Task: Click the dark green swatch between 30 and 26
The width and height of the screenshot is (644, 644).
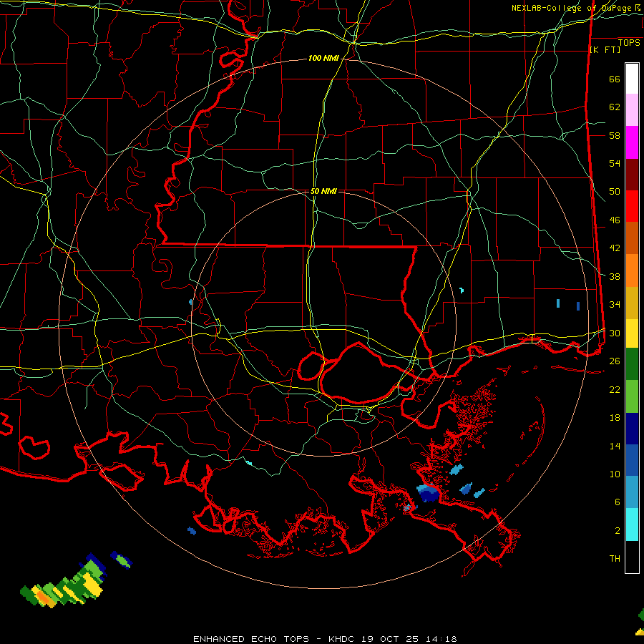Action: tap(632, 364)
